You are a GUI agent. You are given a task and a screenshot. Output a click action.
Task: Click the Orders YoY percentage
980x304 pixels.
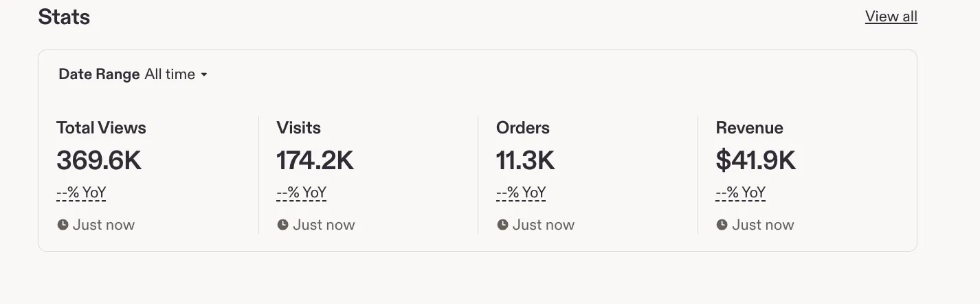click(x=521, y=193)
